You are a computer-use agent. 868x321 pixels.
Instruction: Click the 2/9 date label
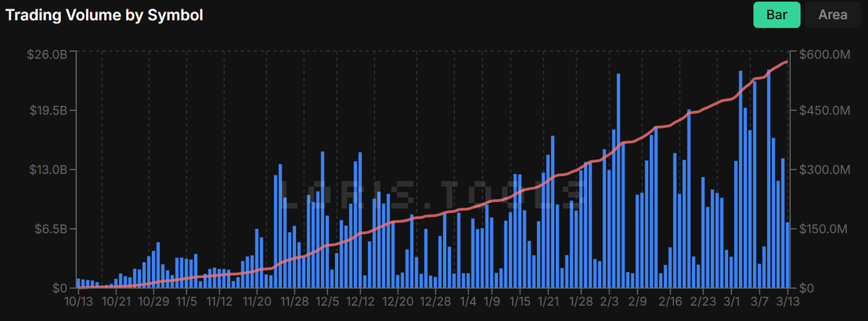[638, 303]
